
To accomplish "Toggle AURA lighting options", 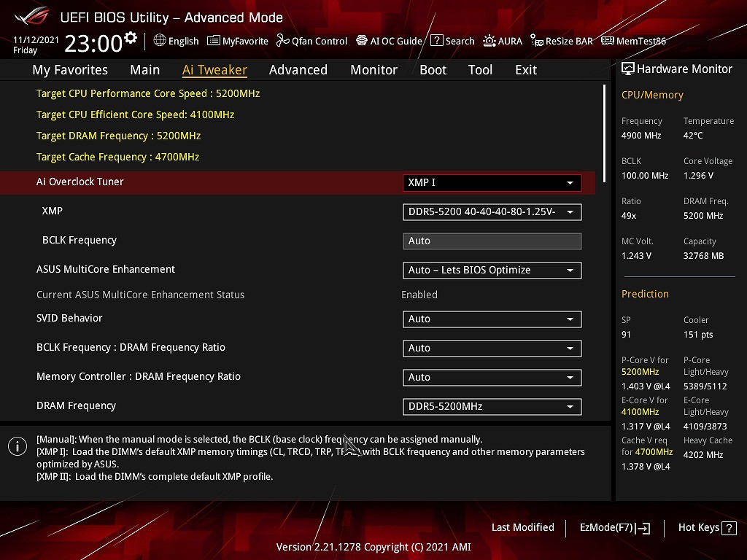I will point(503,41).
